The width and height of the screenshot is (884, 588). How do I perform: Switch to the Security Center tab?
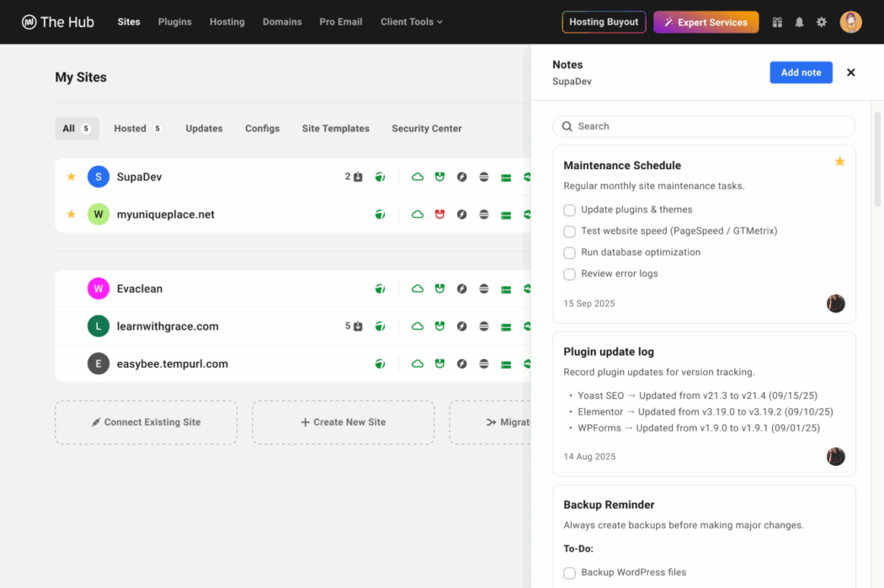click(x=426, y=129)
